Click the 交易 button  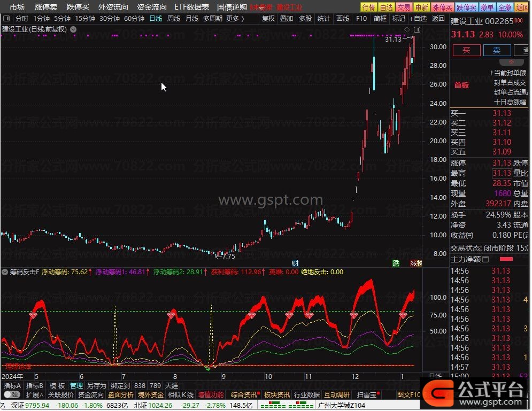point(404,7)
